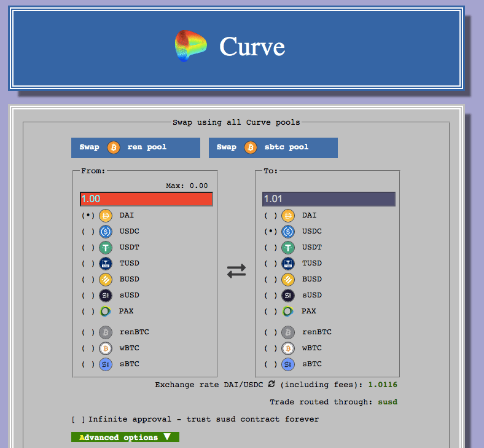Open the Swap ren pool page
Screen dimensions: 484x448
(x=136, y=147)
